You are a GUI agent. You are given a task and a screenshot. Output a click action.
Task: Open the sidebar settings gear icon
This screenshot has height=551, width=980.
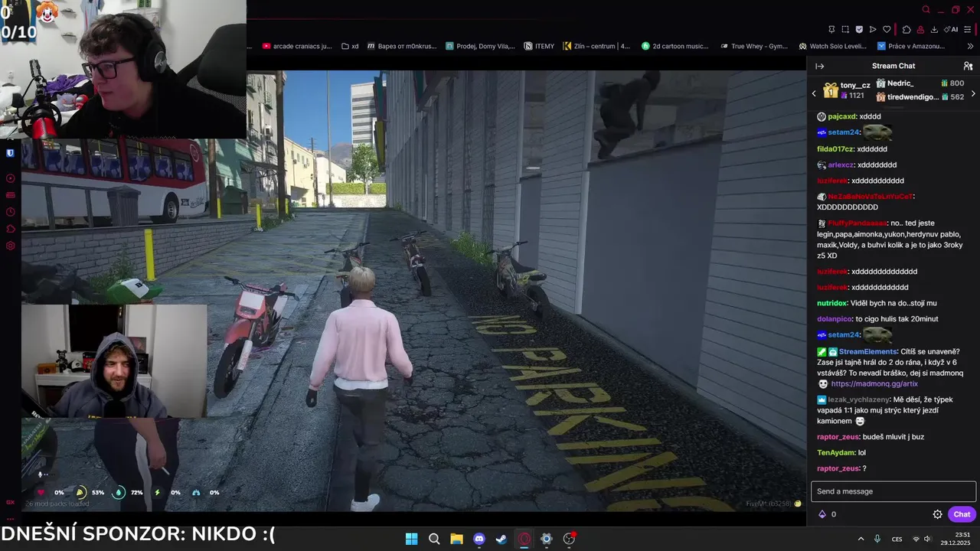coord(10,246)
